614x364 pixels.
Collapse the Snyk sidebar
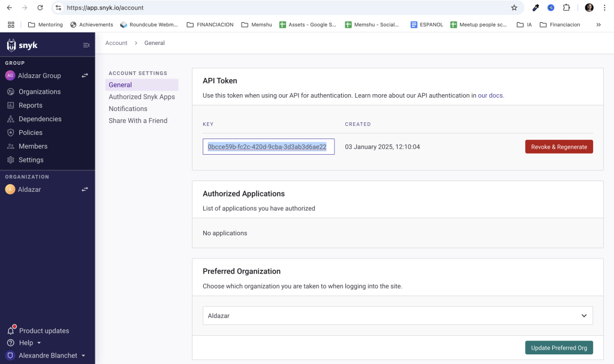click(x=86, y=45)
